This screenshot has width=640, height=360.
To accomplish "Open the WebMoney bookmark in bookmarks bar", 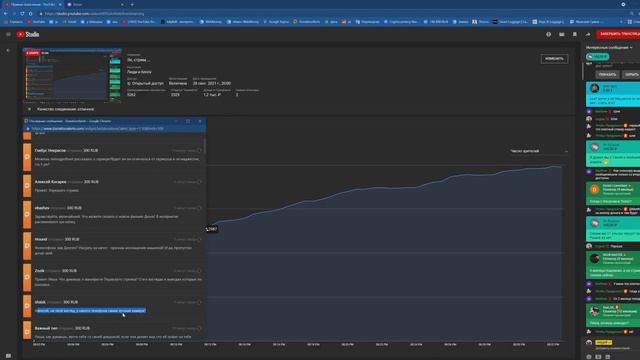I will click(x=211, y=22).
